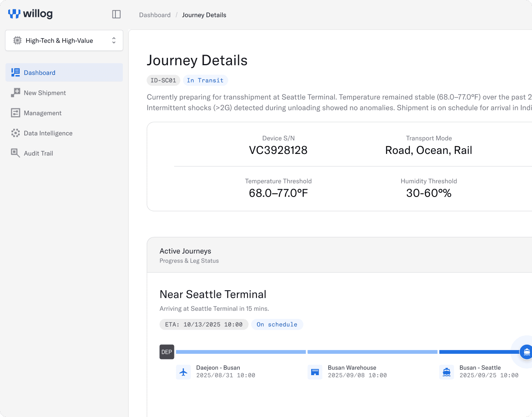Image resolution: width=532 pixels, height=417 pixels.
Task: Click the chip icon in workspace selector
Action: point(17,40)
